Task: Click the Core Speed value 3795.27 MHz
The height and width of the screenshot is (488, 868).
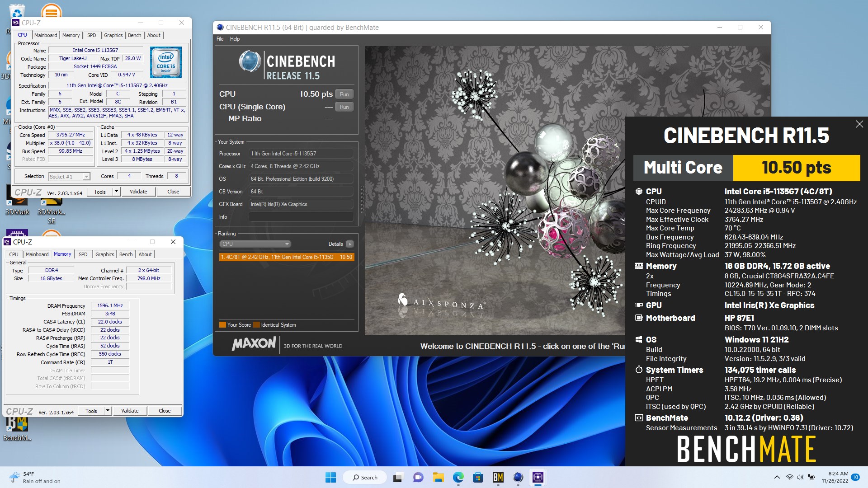Action: pos(71,135)
